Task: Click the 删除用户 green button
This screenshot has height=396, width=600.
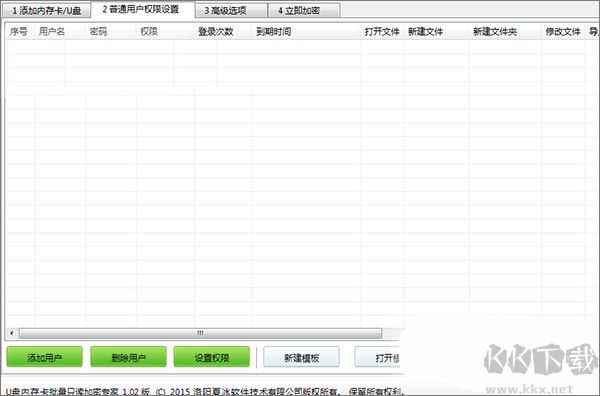Action: [128, 357]
